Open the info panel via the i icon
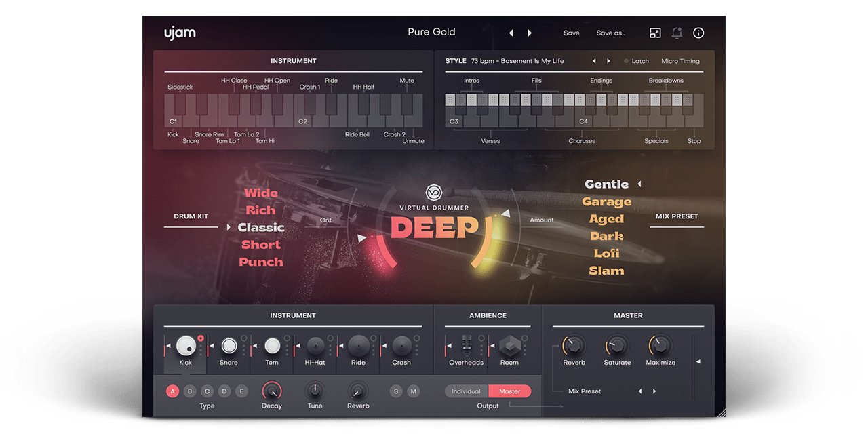The width and height of the screenshot is (868, 434). (698, 32)
